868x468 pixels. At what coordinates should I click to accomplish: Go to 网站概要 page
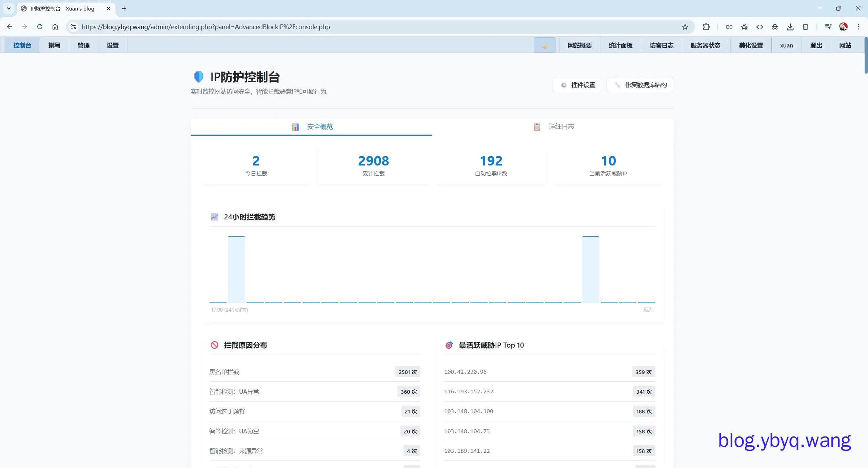(579, 45)
